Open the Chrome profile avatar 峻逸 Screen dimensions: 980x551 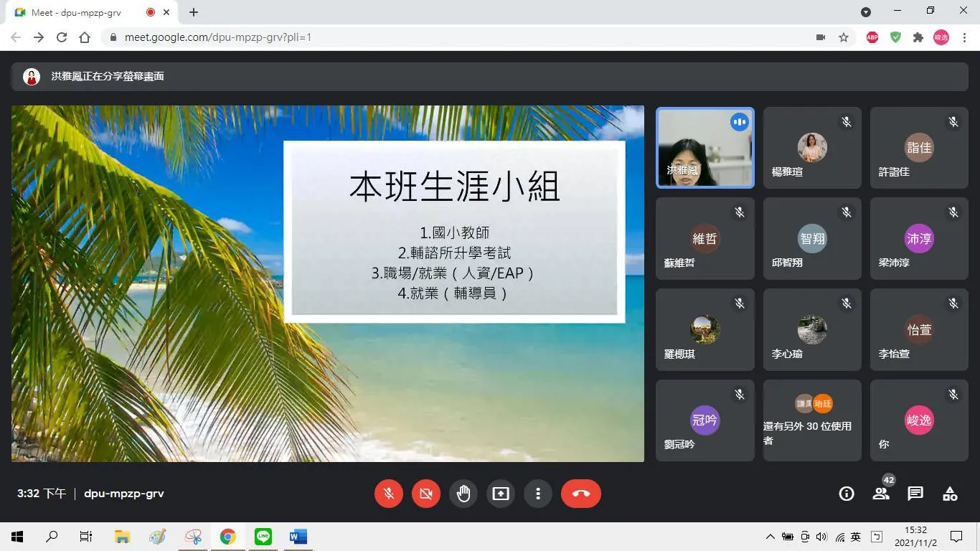click(x=941, y=37)
